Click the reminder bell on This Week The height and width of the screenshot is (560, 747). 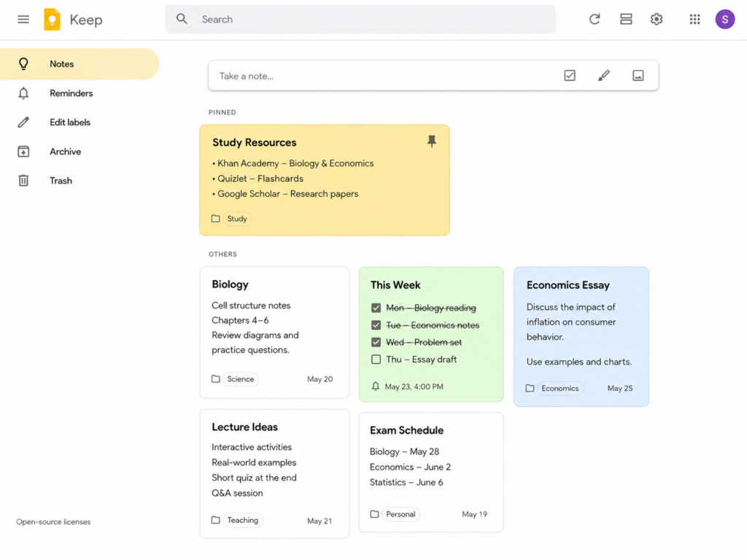pos(376,386)
